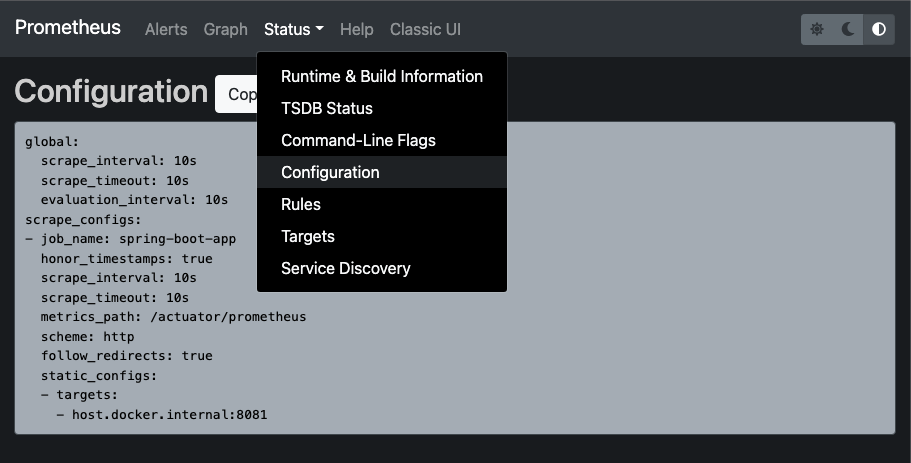Click the Prometheus brand title
Screen dimensions: 911x463
[x=68, y=28]
